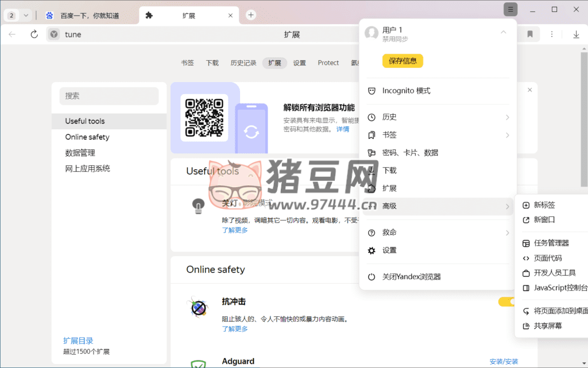Open the hamburger main menu icon

point(510,9)
